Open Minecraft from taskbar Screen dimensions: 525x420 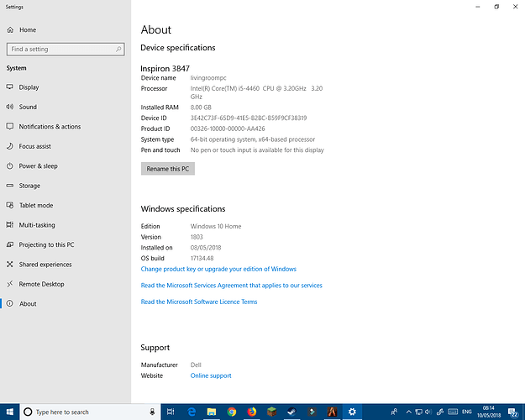[271, 412]
